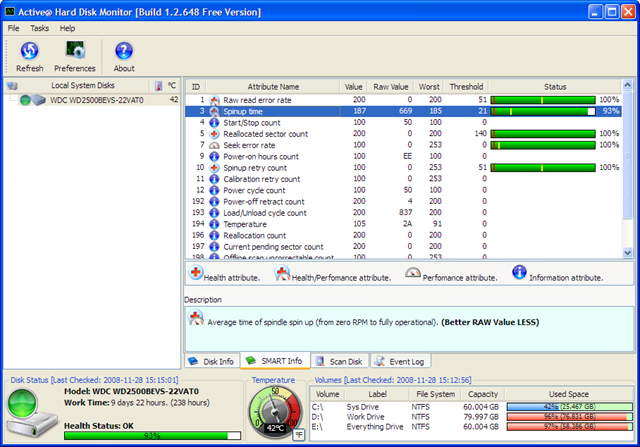Image resolution: width=640 pixels, height=447 pixels.
Task: Click the Start/Stop count info icon
Action: pos(214,122)
